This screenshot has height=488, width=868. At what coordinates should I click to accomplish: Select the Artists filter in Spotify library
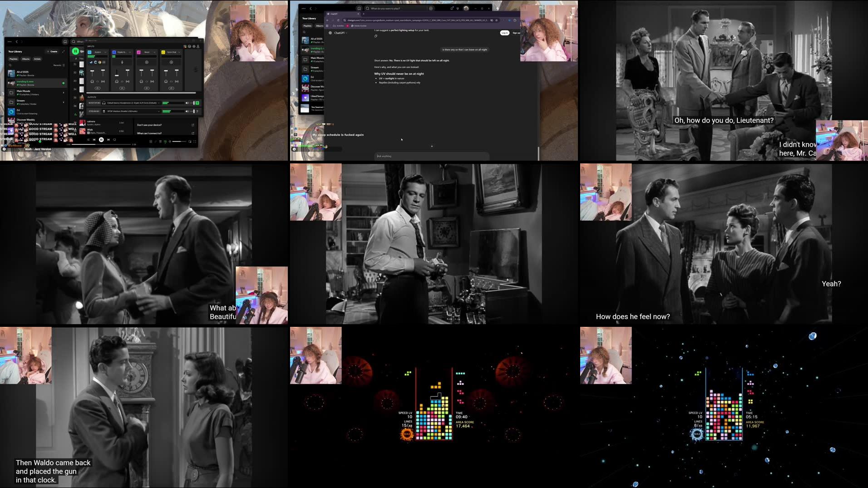(x=37, y=59)
